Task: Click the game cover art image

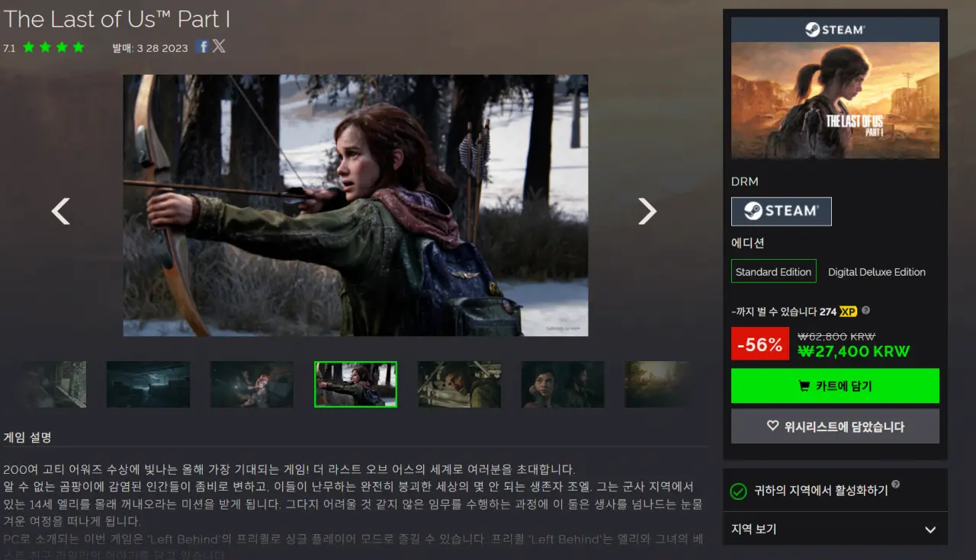Action: [835, 100]
